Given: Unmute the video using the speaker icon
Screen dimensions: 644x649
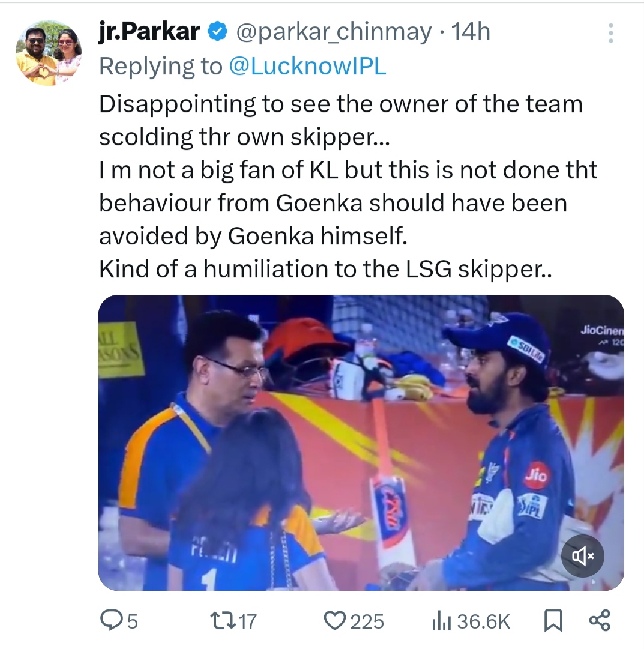Looking at the screenshot, I should [583, 557].
